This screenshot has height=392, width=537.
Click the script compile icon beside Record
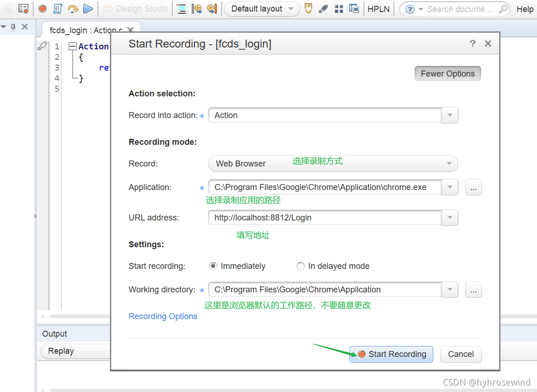(58, 9)
